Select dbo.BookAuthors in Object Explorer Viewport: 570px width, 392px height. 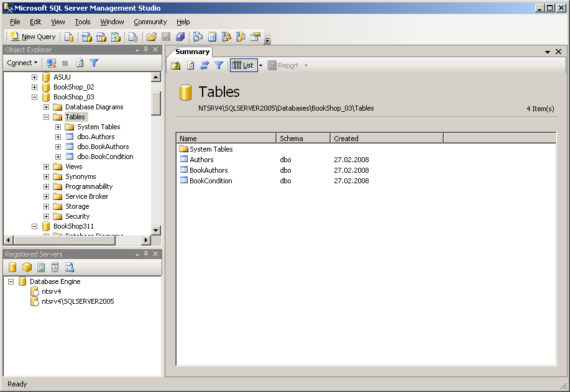click(x=103, y=147)
